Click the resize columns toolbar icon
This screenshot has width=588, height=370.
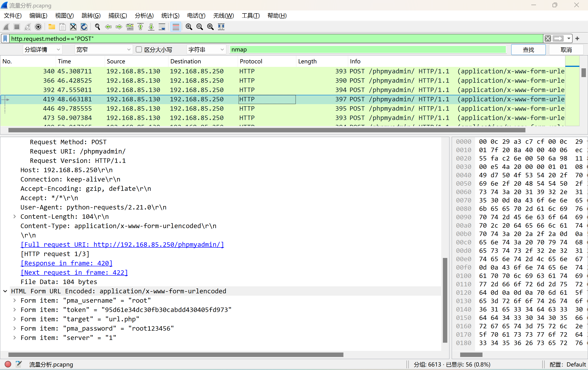(221, 27)
